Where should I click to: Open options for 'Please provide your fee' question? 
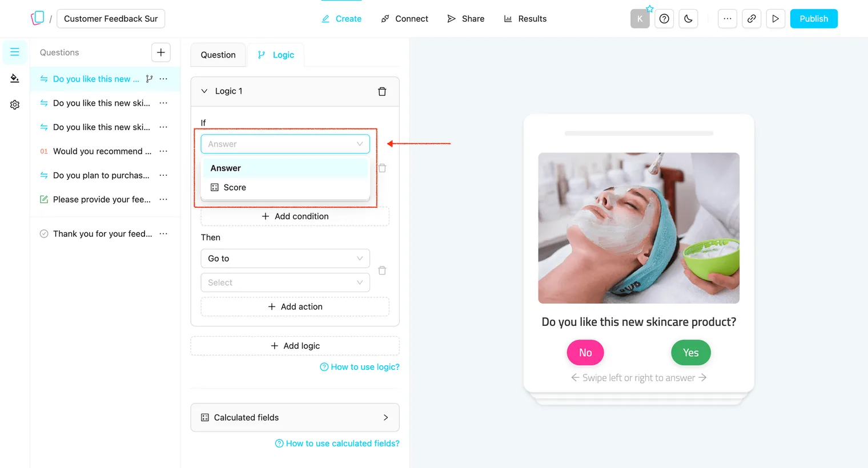click(163, 199)
